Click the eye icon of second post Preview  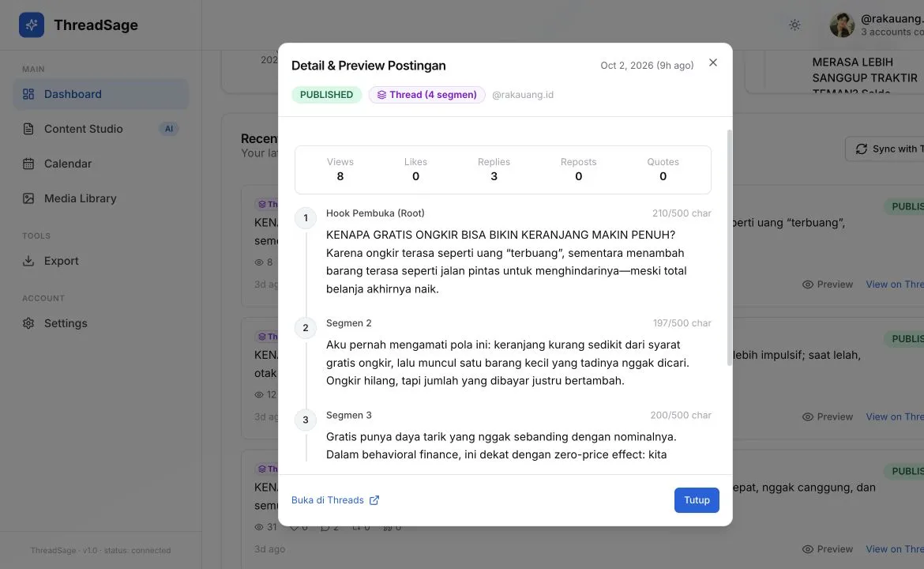point(808,417)
